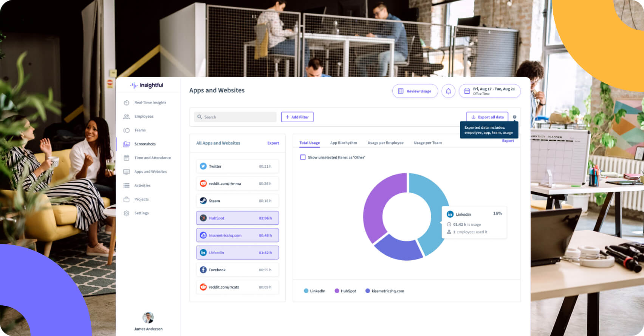The image size is (644, 336).
Task: Check 'Show unselected items as Other'
Action: tap(303, 157)
